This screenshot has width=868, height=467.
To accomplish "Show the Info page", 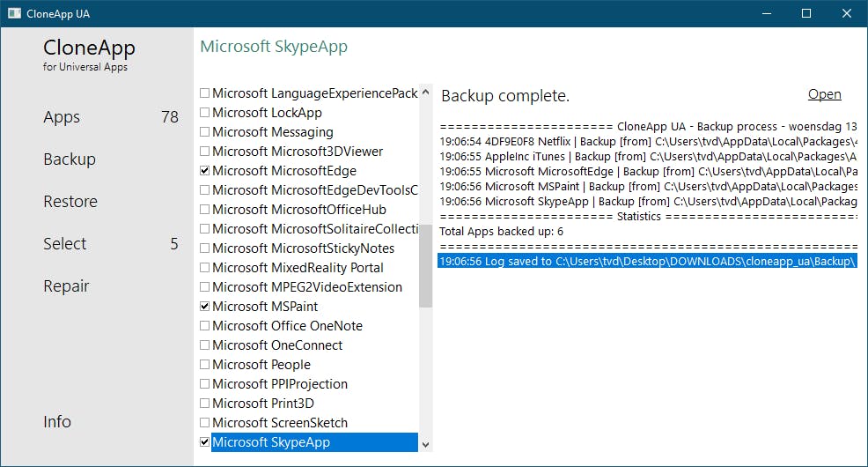I will [x=57, y=422].
